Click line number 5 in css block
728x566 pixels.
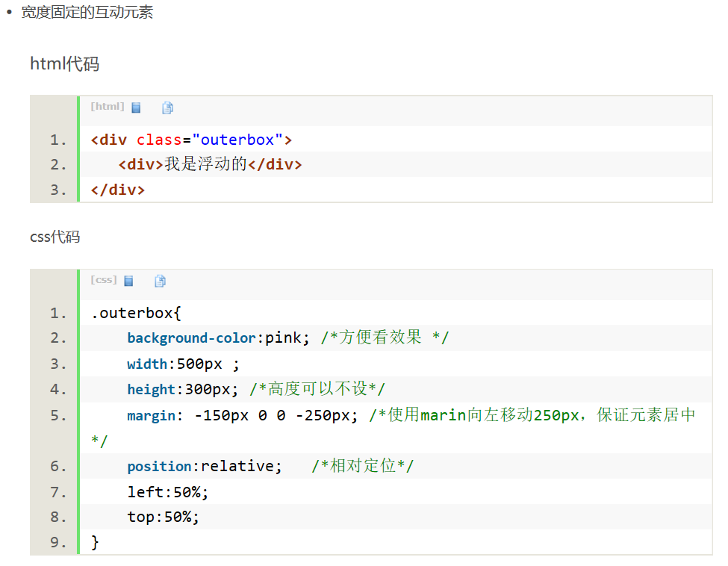58,415
